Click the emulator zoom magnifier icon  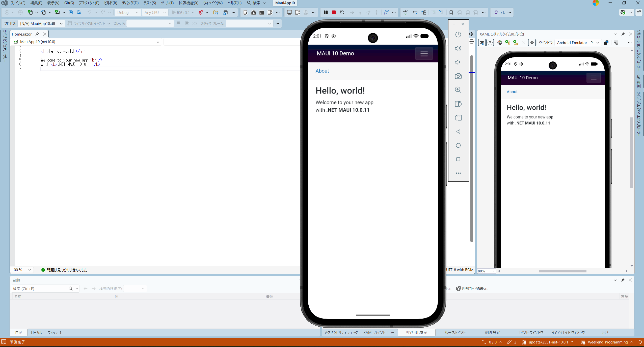tap(458, 90)
